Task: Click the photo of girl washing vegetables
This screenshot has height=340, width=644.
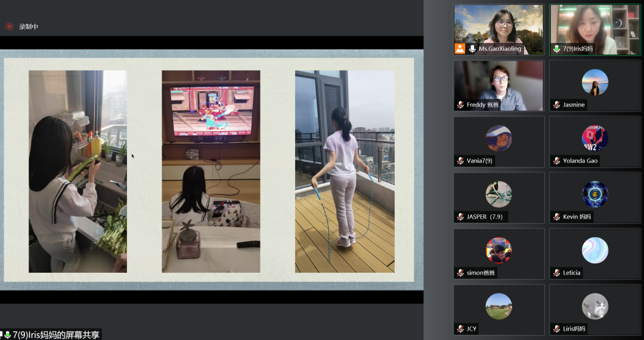Action: click(x=78, y=171)
